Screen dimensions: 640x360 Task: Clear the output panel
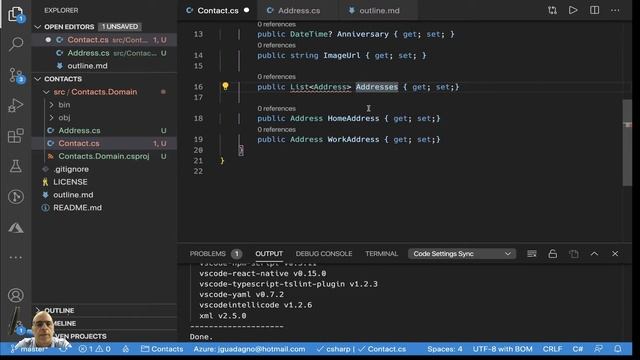click(531, 254)
